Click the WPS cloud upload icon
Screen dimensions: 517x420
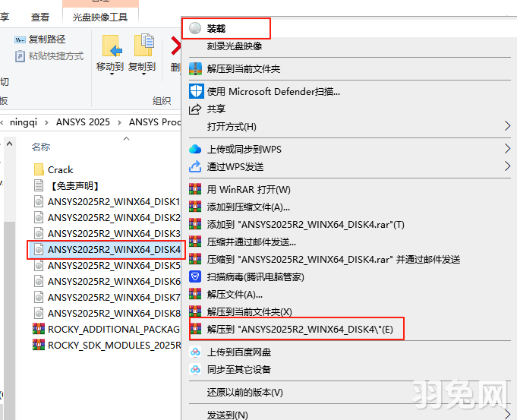[195, 149]
